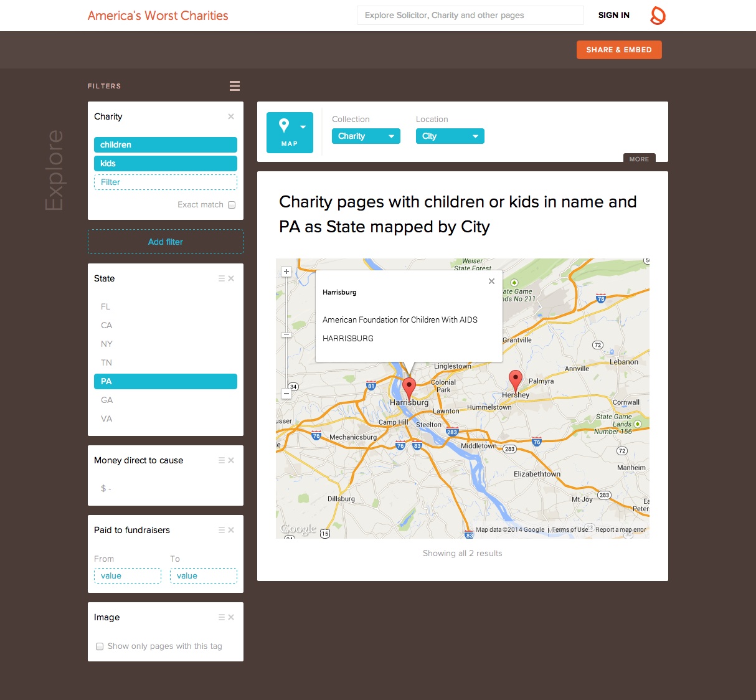Select the PA state filter option
Viewport: 756px width, 700px height.
coord(166,381)
